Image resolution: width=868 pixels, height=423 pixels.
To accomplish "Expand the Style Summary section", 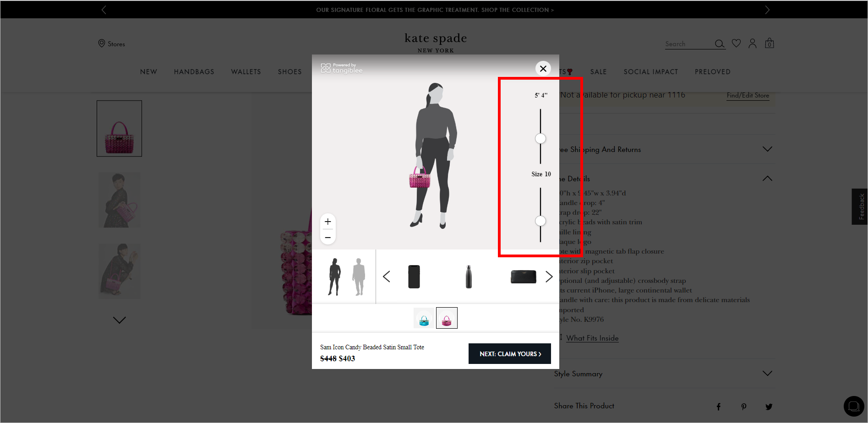I will pos(768,373).
